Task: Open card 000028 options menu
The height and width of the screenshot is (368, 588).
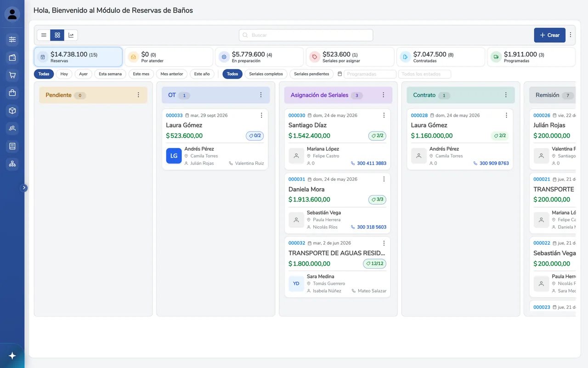Action: click(x=507, y=115)
